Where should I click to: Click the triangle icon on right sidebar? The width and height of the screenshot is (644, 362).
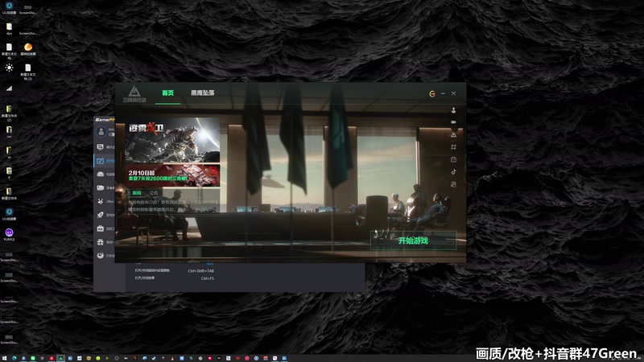(453, 134)
